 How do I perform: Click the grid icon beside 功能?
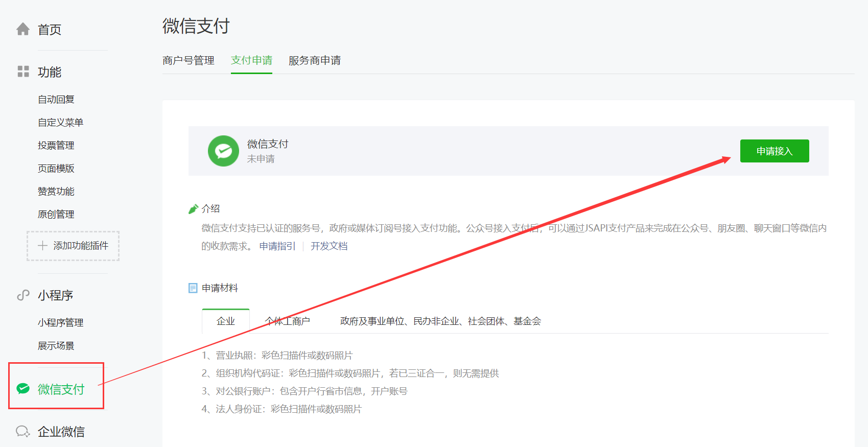click(x=23, y=72)
